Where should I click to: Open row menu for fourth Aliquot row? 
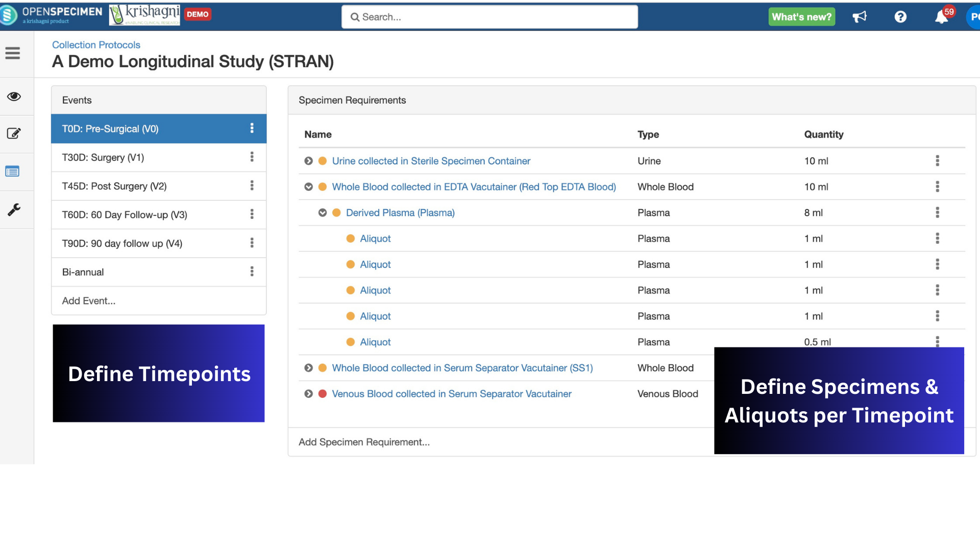coord(937,316)
